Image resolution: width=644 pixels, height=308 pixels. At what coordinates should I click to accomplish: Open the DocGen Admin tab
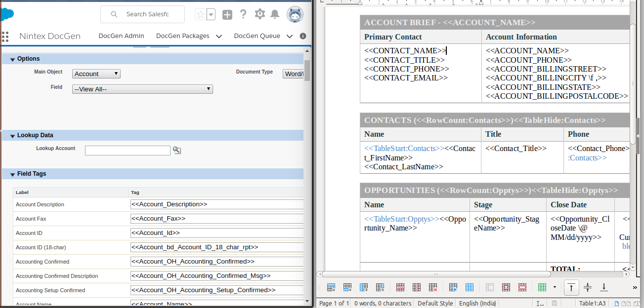(121, 36)
